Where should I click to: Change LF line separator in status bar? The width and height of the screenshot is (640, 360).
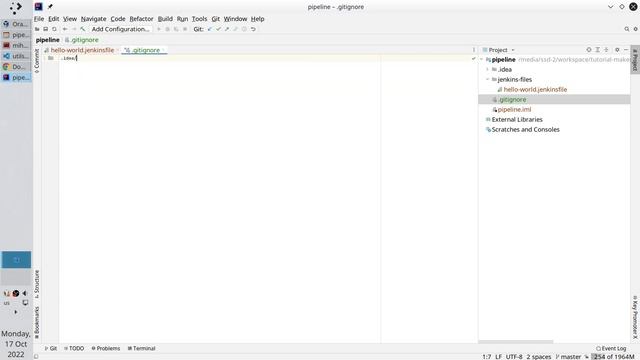coord(498,357)
